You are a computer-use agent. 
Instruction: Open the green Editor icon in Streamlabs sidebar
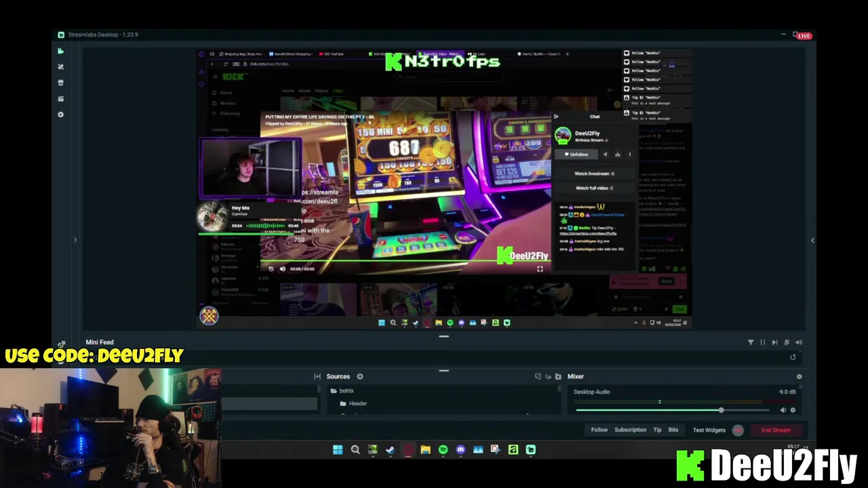(60, 51)
